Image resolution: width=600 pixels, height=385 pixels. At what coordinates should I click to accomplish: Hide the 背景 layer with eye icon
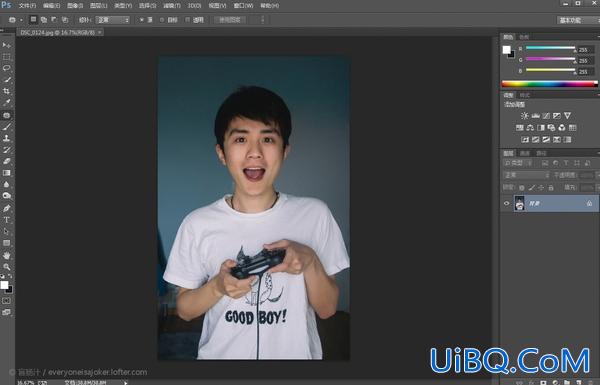[507, 204]
